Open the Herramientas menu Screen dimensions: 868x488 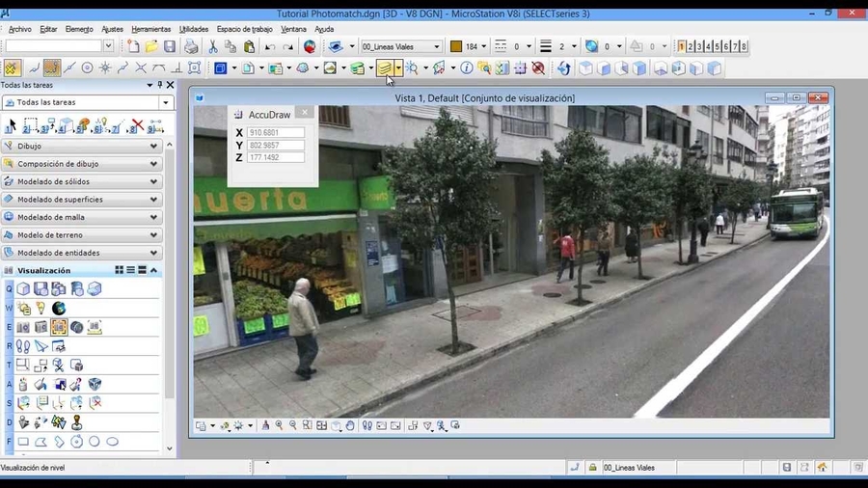tap(151, 29)
